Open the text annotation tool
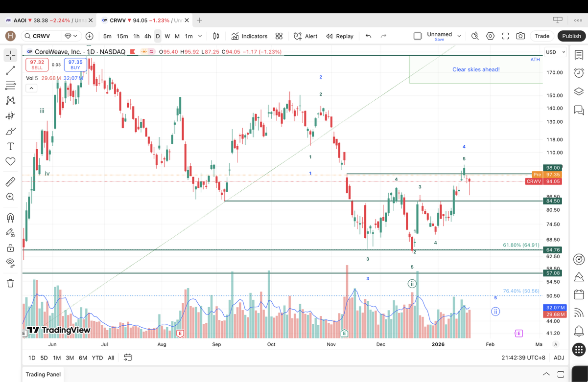The height and width of the screenshot is (382, 588). click(x=10, y=146)
